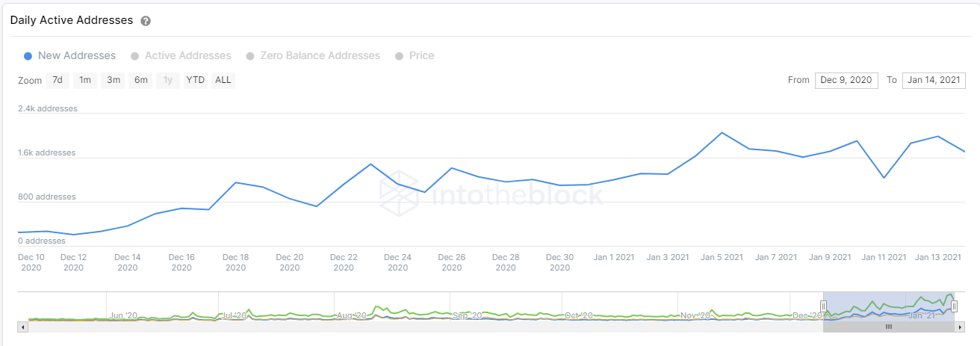This screenshot has width=980, height=346.
Task: Select the YTD zoom range
Action: (x=196, y=80)
